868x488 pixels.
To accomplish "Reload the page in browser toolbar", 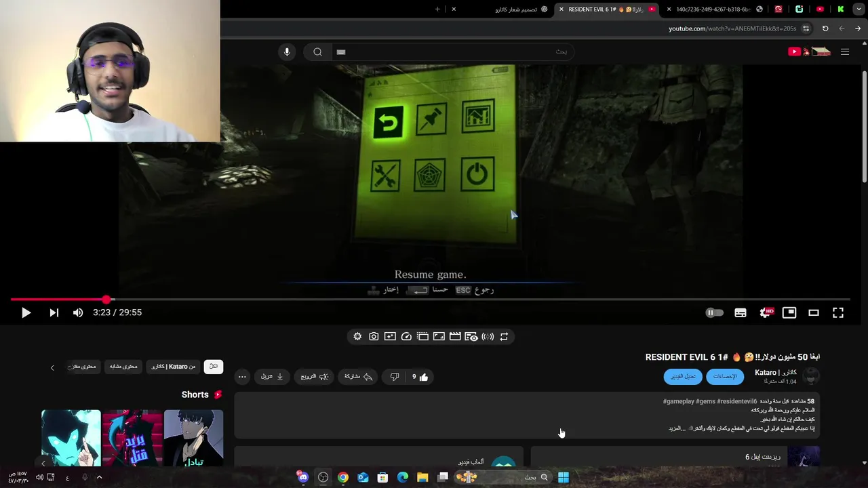I will [x=825, y=28].
